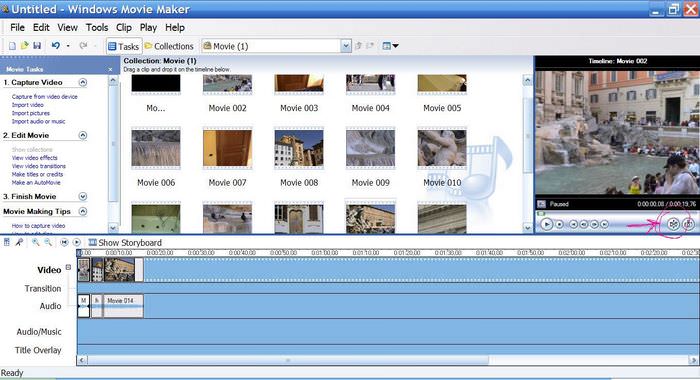Image resolution: width=700 pixels, height=380 pixels.
Task: Select the Movie 005 clip thumbnail
Action: 442,84
